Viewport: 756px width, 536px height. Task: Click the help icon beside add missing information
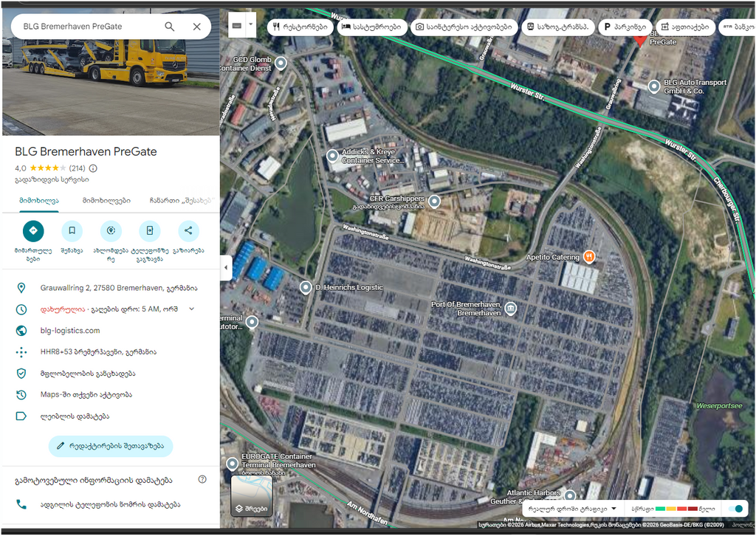pyautogui.click(x=202, y=480)
